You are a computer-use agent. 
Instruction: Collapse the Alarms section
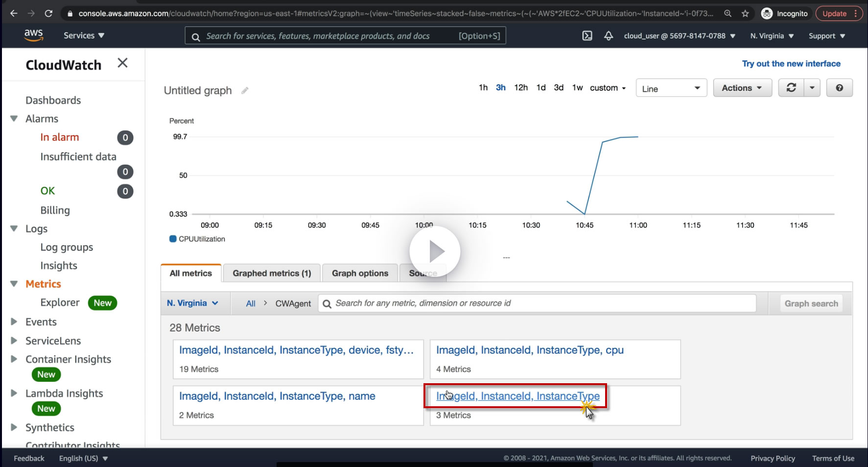tap(14, 119)
